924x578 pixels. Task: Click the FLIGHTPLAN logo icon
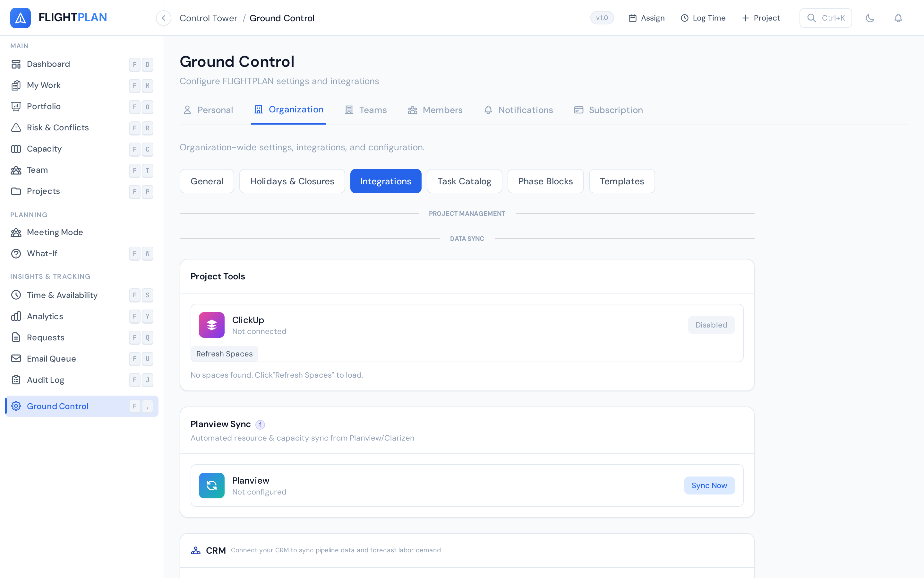[20, 18]
